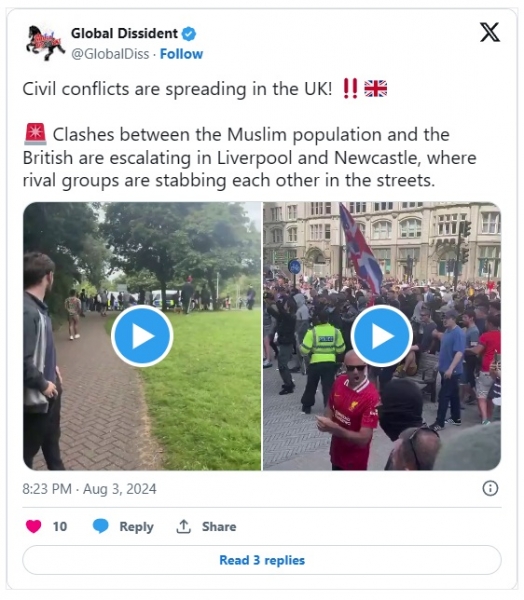Open the Global Dissident profile avatar
The image size is (524, 600).
tap(46, 43)
